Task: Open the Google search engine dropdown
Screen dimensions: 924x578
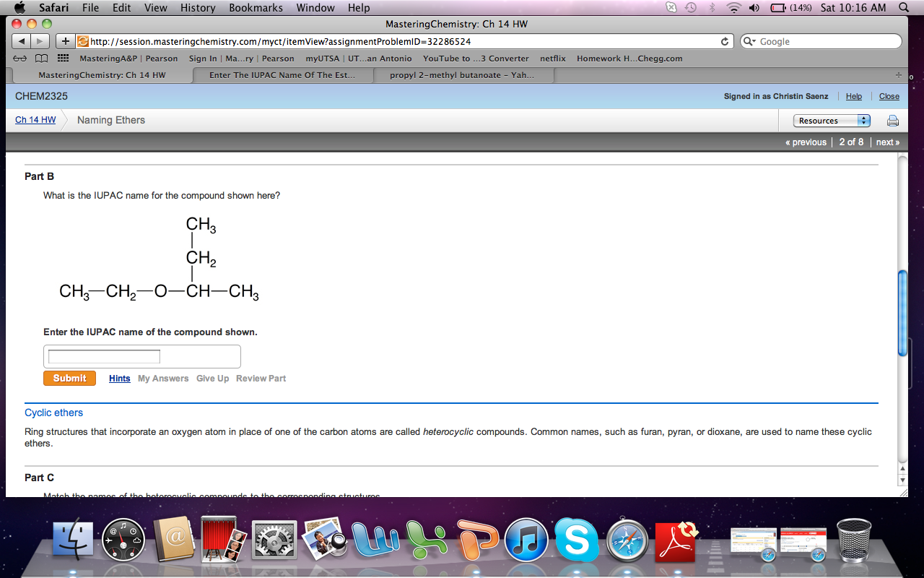Action: [x=751, y=42]
